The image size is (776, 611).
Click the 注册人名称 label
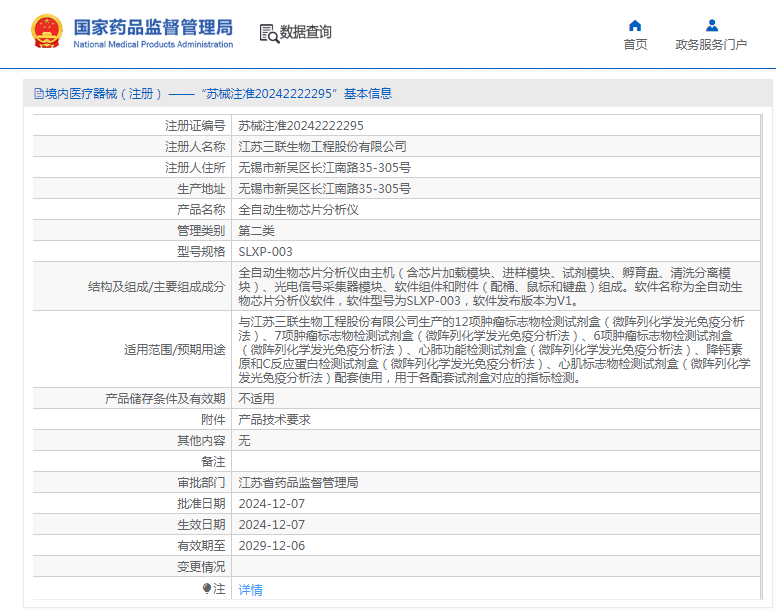[195, 146]
